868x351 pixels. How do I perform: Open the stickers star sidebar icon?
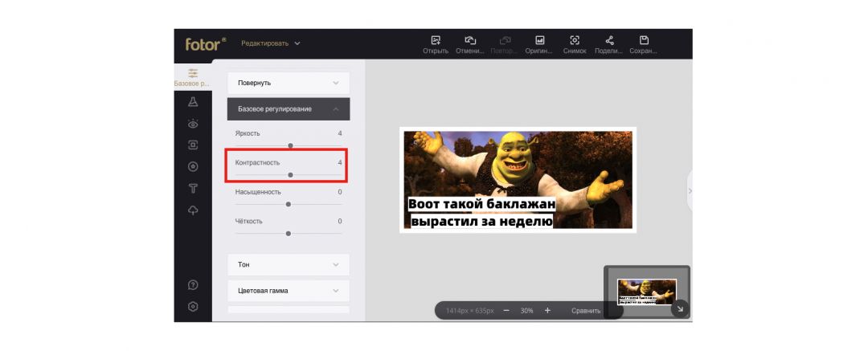coord(193,166)
